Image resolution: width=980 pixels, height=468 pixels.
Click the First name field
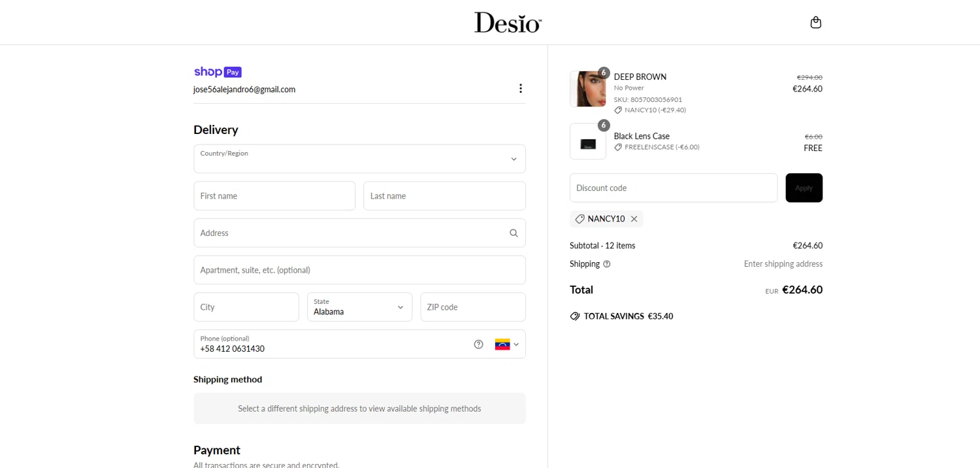tap(274, 195)
